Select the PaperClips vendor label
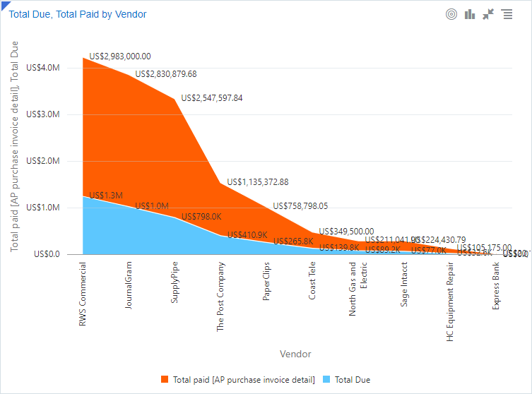Image resolution: width=532 pixels, height=394 pixels. [266, 282]
